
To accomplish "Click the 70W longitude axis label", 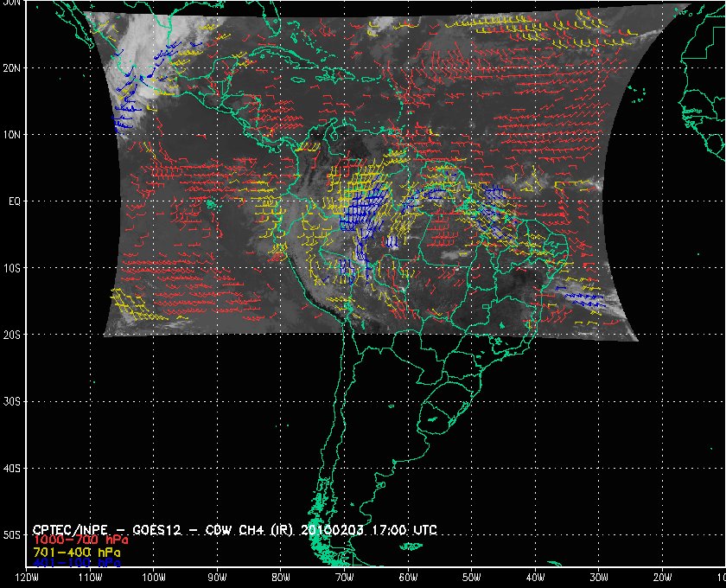I will [344, 578].
